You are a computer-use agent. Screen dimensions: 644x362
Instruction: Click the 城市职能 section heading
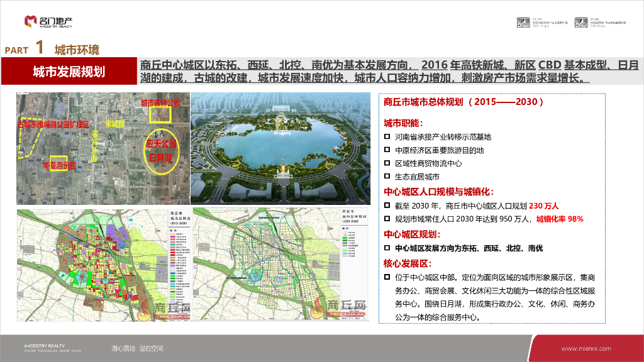(403, 123)
